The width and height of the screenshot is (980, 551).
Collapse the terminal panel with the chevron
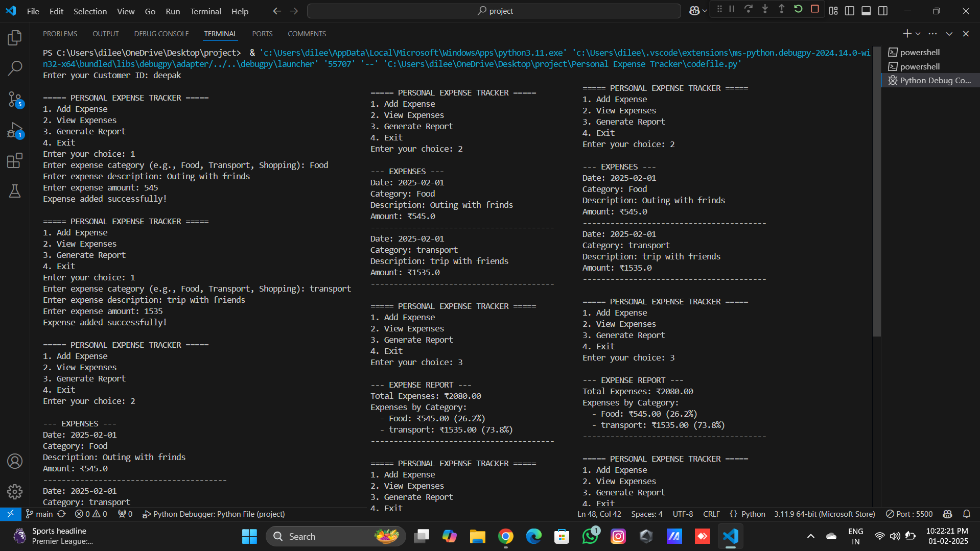(949, 33)
